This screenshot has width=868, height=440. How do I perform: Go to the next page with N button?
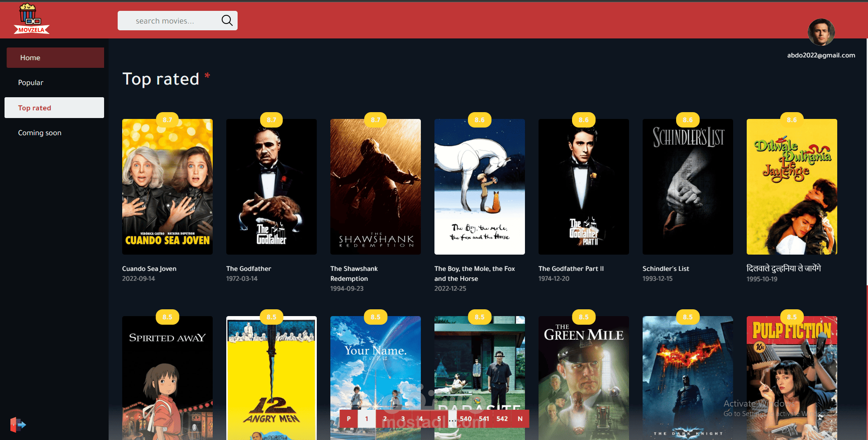[x=520, y=419]
